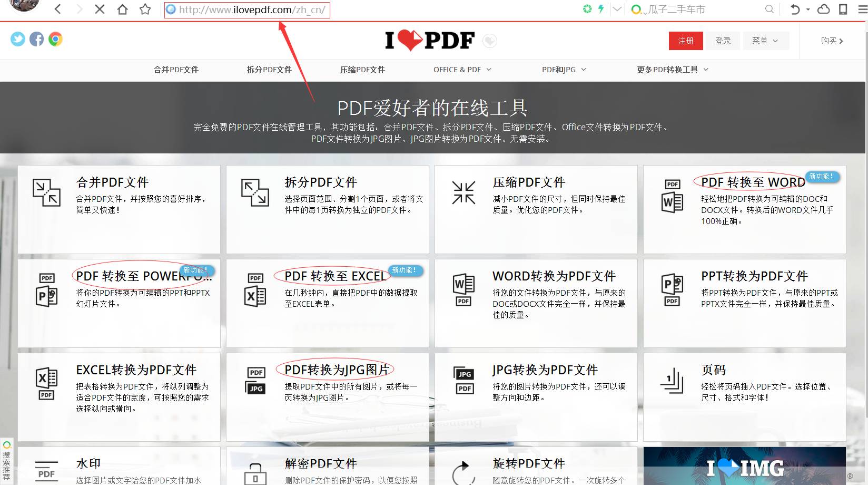Open 压缩PDF文件 in navigation bar
Screen dimensions: 868x485
click(x=362, y=70)
